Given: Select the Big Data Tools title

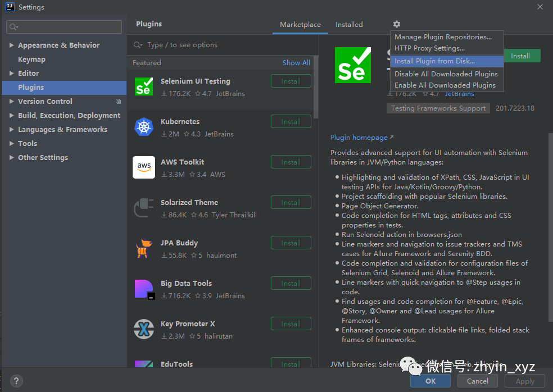Looking at the screenshot, I should 186,284.
